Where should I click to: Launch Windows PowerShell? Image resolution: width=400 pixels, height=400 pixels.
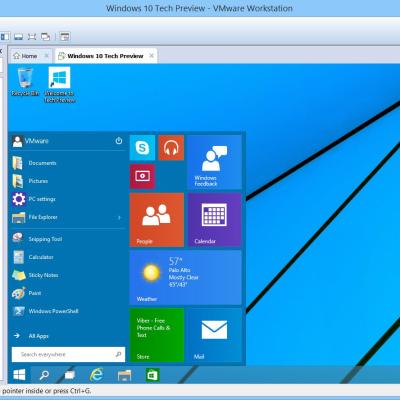click(68, 311)
